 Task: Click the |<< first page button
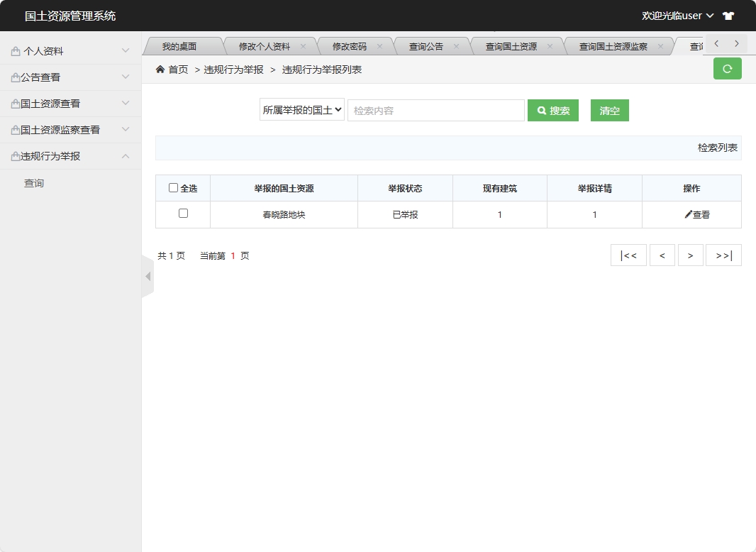(628, 255)
